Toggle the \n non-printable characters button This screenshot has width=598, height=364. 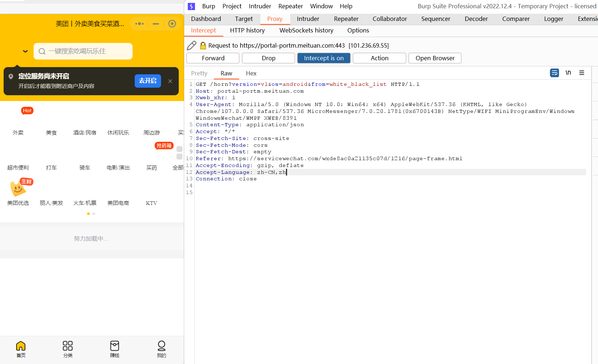(x=568, y=73)
